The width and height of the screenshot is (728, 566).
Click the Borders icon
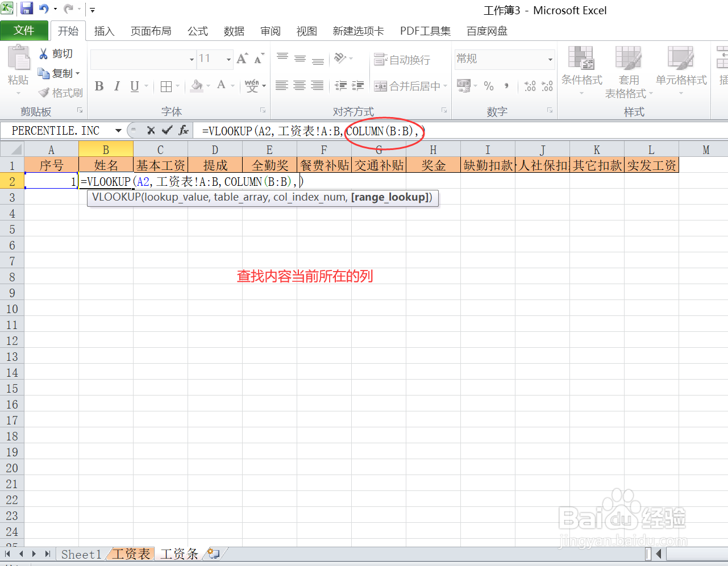pyautogui.click(x=166, y=86)
